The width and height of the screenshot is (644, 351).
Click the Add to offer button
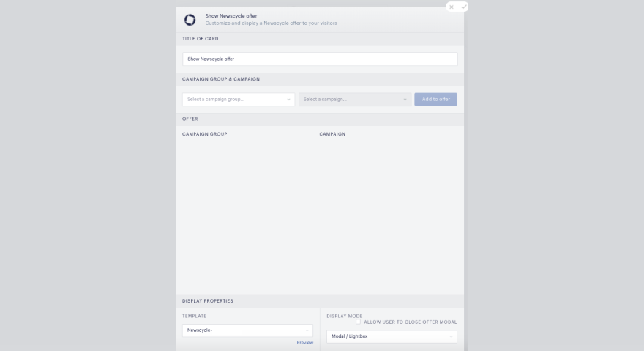435,99
